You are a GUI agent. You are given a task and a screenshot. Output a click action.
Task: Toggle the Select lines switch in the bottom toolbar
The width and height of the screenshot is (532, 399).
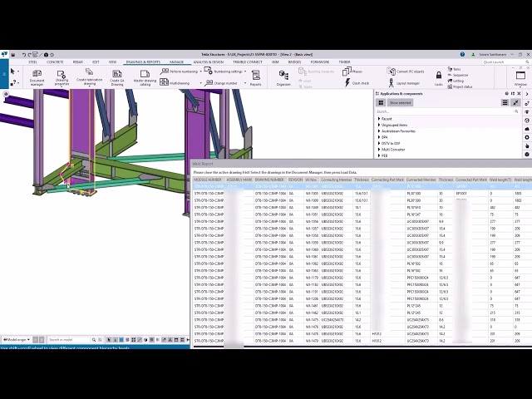(x=140, y=340)
